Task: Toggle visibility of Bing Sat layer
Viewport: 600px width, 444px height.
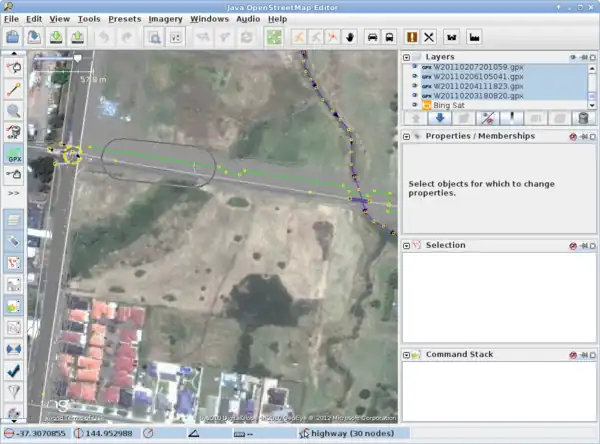Action: (414, 105)
